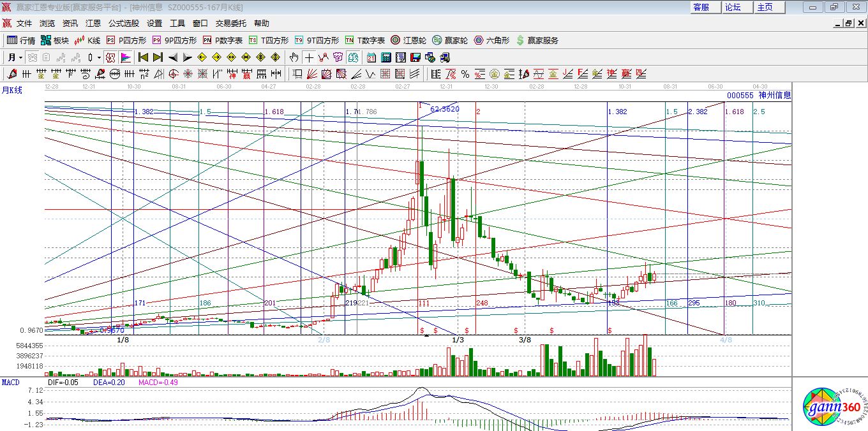Select the percent symbol drawing tool
Screen dimensions: 868x431
click(x=465, y=74)
